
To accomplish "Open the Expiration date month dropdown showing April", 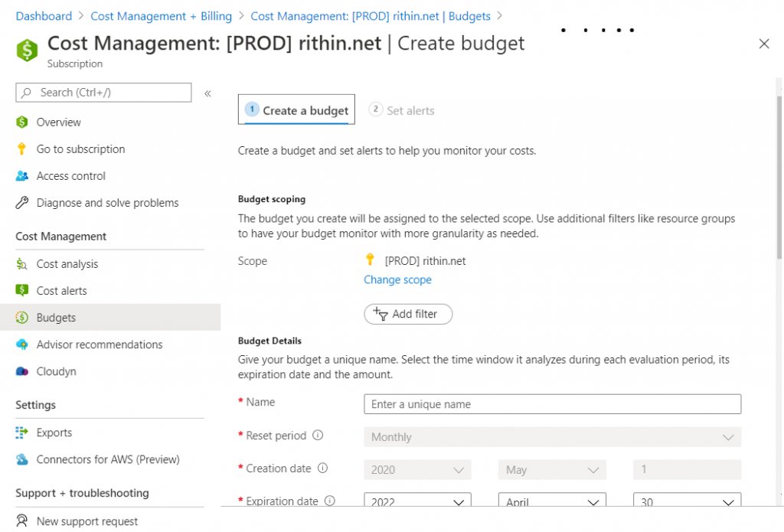I will click(x=552, y=502).
